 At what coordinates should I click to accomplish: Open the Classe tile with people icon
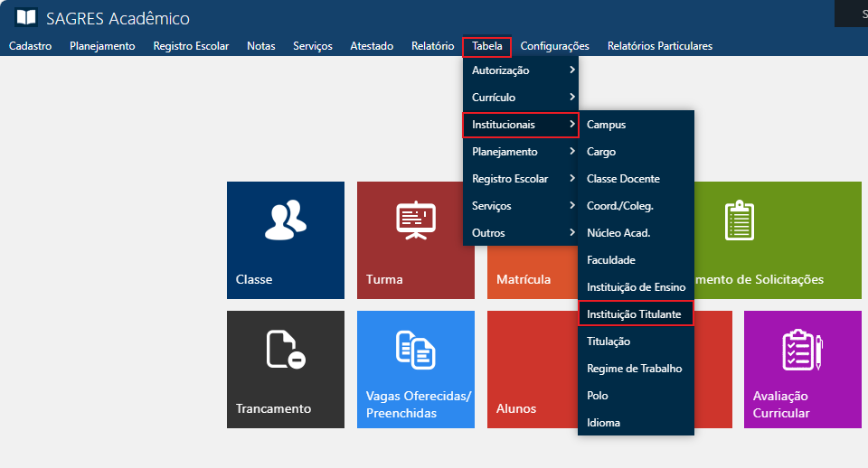click(285, 221)
